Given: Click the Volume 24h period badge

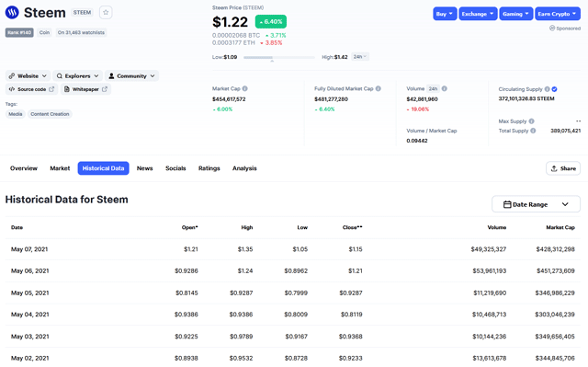Looking at the screenshot, I should [433, 88].
